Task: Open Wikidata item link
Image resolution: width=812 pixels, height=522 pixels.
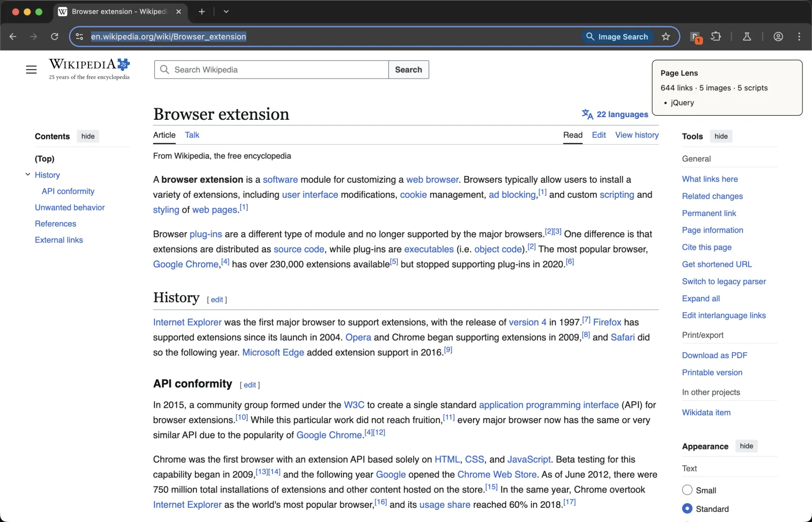Action: (706, 412)
